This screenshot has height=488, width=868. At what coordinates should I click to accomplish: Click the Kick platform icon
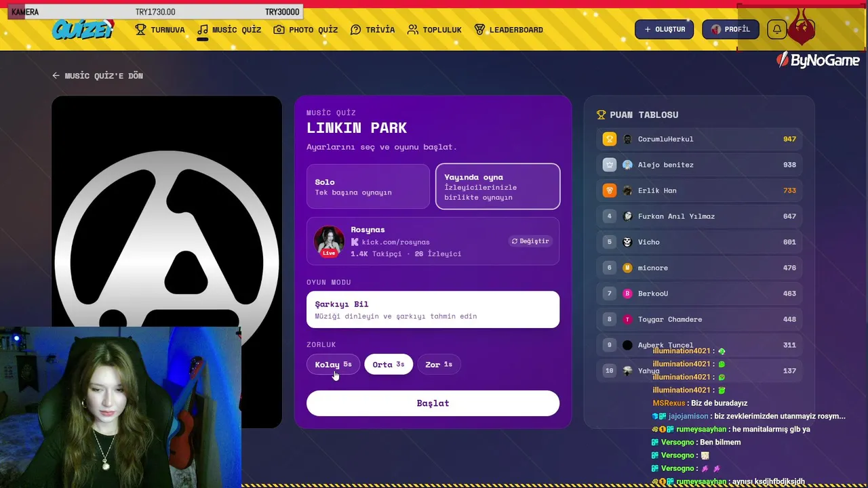[x=355, y=242]
